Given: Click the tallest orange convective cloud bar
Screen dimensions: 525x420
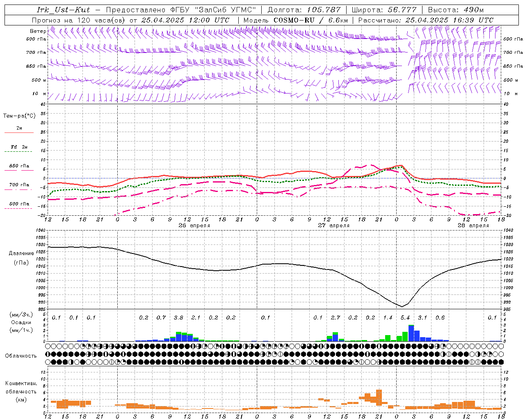Looking at the screenshot, I should 379,398.
